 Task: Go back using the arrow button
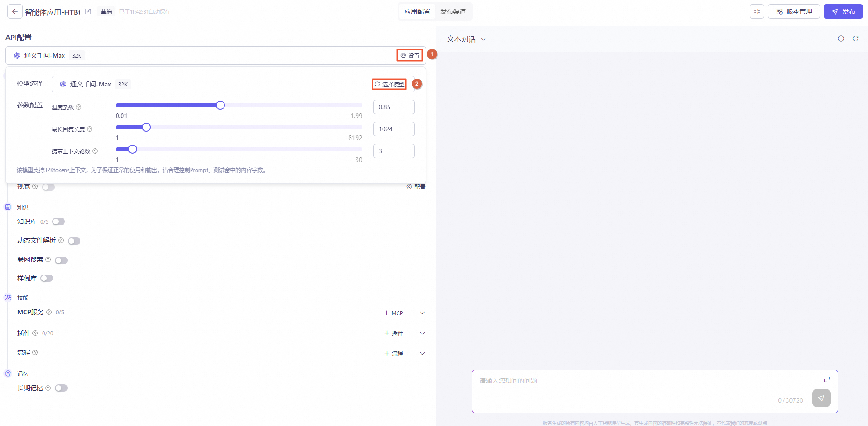tap(15, 11)
